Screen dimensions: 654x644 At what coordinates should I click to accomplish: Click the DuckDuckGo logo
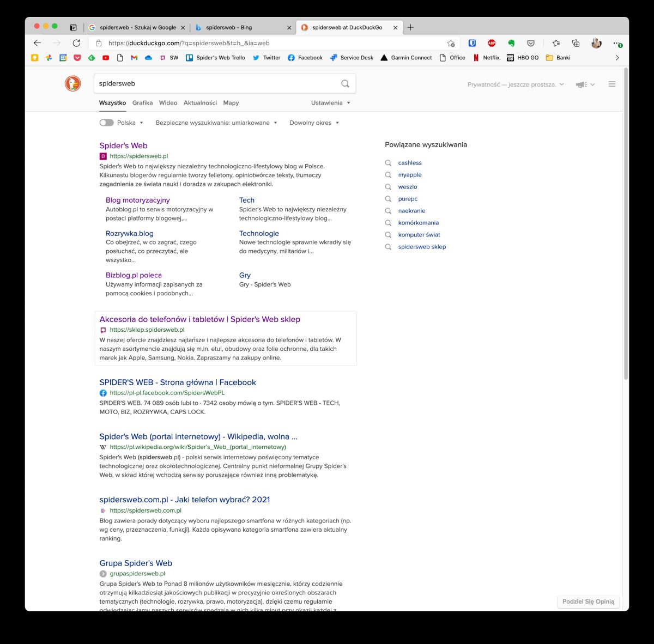tap(73, 83)
